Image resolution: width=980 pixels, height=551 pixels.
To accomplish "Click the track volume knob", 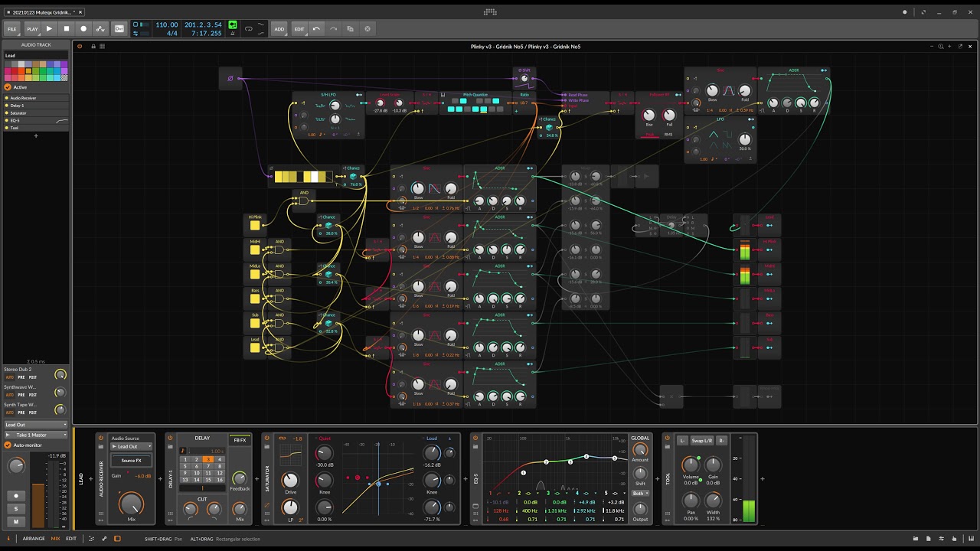I will (16, 465).
